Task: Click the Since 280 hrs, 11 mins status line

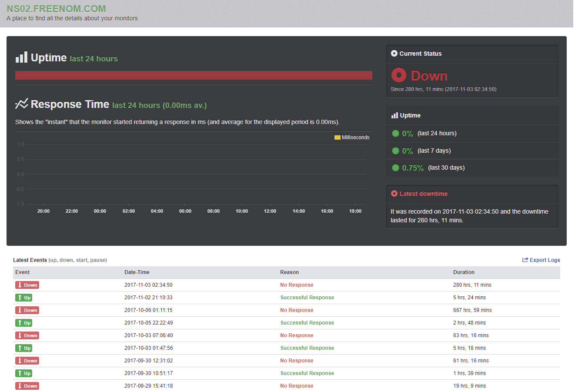Action: 443,89
